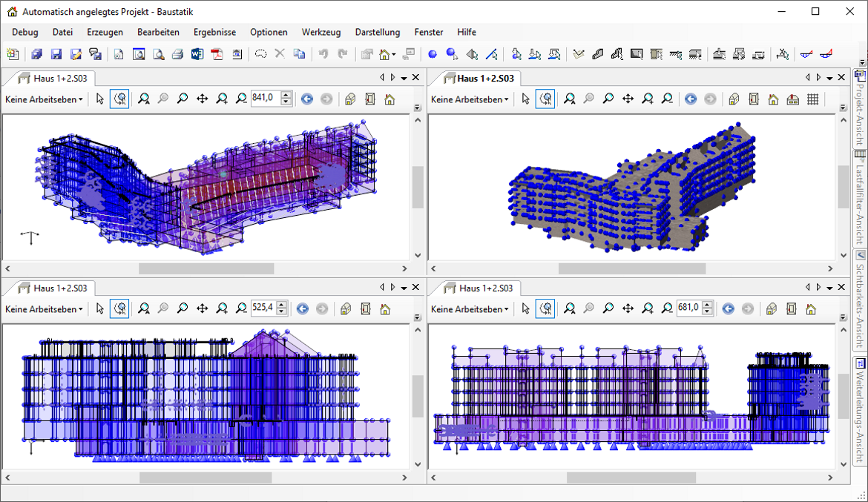This screenshot has width=868, height=502.
Task: Click the Word export icon in main toolbar
Action: coord(197,54)
